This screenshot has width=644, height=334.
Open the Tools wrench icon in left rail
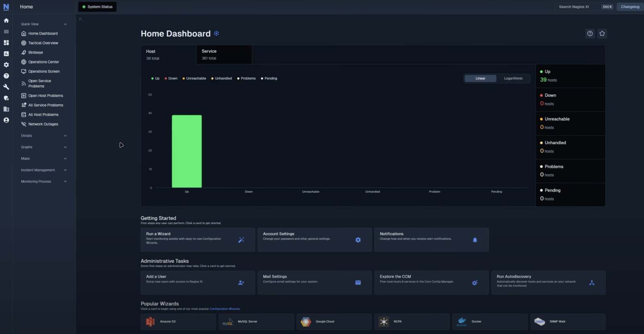coord(6,87)
